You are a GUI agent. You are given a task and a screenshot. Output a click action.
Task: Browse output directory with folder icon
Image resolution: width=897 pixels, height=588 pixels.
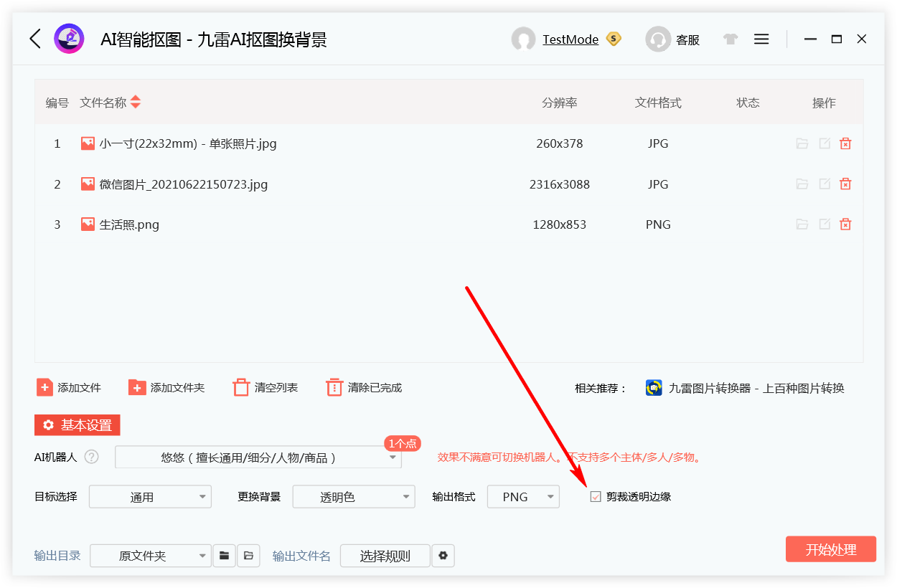click(225, 556)
